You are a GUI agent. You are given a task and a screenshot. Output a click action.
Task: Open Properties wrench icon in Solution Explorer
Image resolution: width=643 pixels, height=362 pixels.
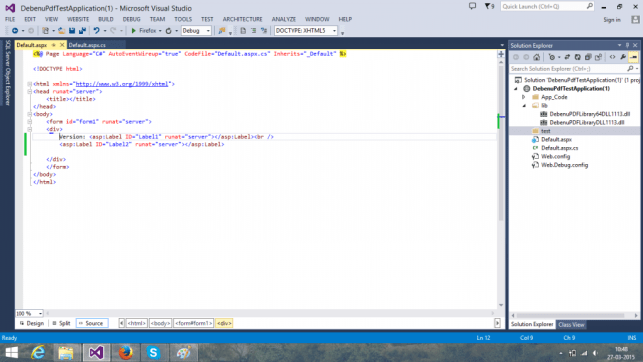[x=623, y=57]
